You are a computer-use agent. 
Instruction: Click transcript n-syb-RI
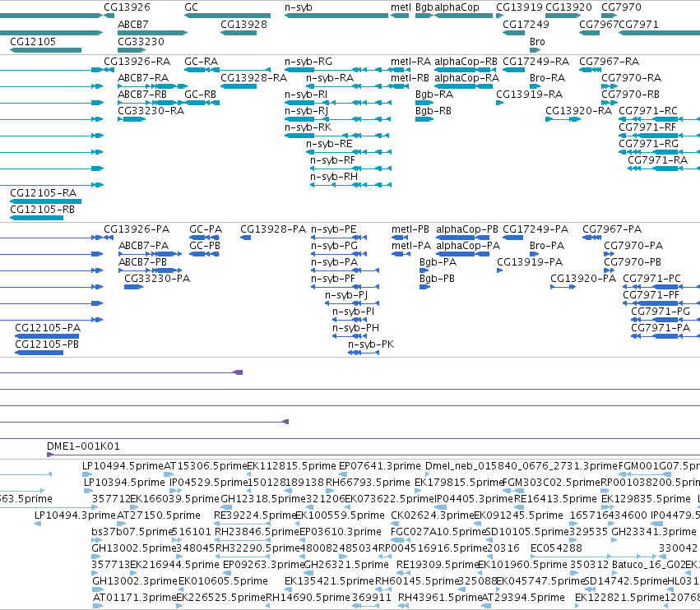click(338, 103)
